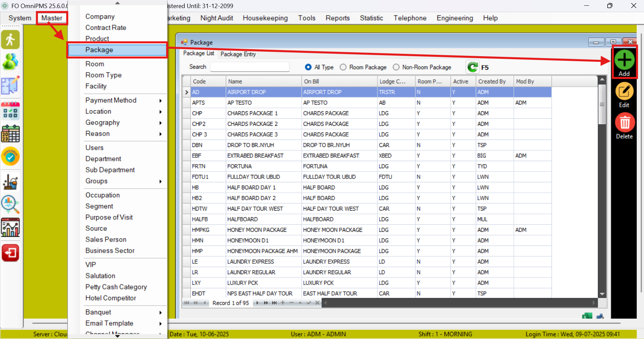
Task: Open the magnifier analytics sidebar icon
Action: (10, 204)
